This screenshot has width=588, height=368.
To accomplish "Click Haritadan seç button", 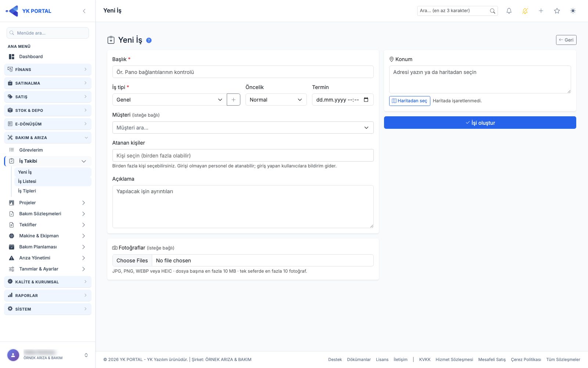I will pos(409,101).
